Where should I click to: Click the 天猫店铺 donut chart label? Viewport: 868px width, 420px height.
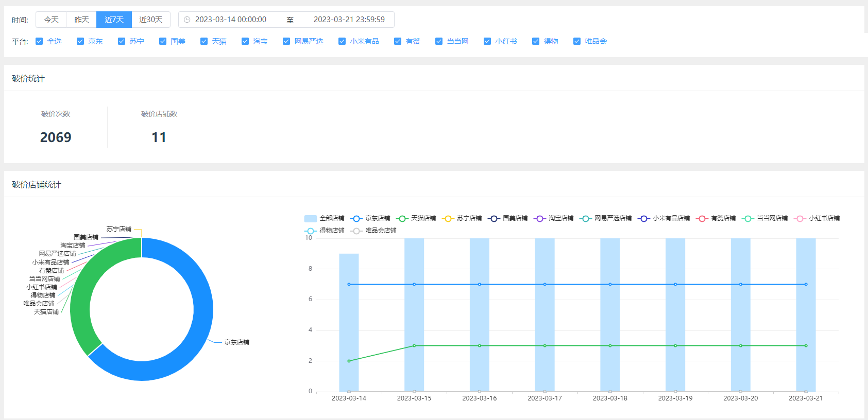pos(46,312)
